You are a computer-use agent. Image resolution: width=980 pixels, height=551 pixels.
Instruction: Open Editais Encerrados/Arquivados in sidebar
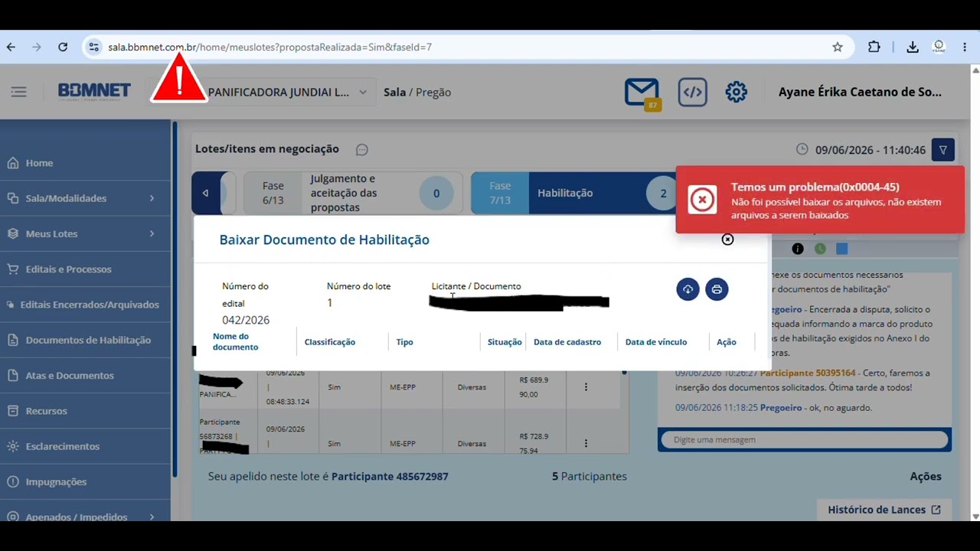click(x=85, y=305)
